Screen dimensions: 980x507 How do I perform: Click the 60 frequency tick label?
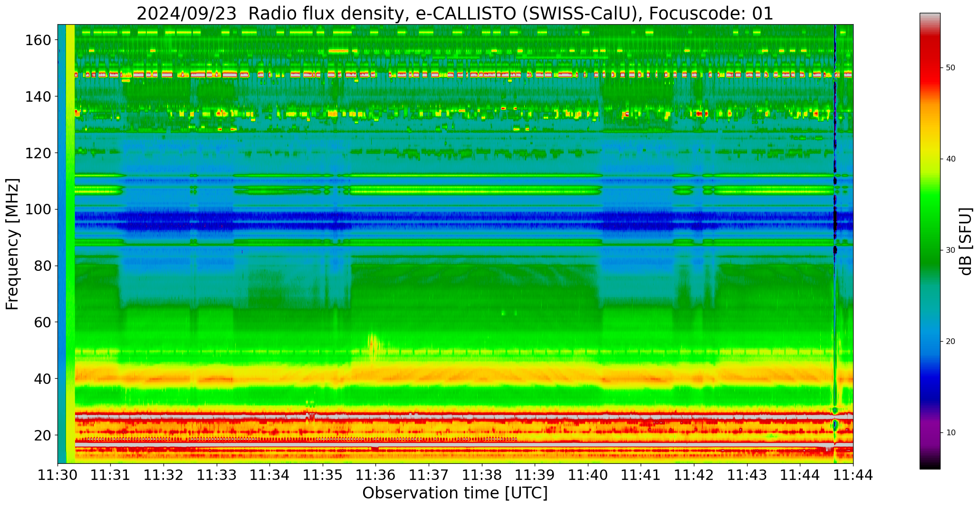(x=43, y=322)
